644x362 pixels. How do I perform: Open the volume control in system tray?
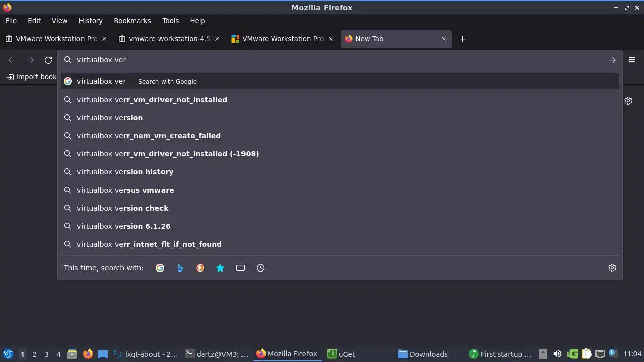tap(557, 354)
